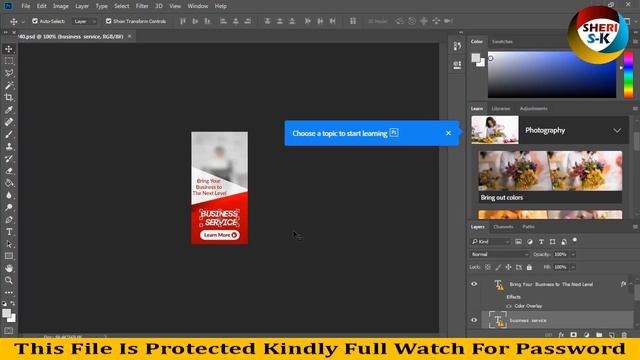
Task: Select the Path Selection tool
Action: coord(9,244)
